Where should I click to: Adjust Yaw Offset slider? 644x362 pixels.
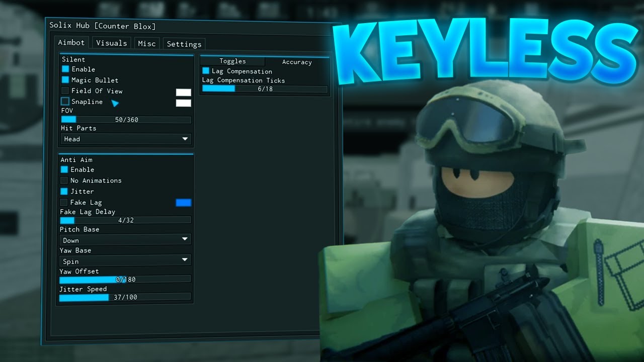point(125,280)
